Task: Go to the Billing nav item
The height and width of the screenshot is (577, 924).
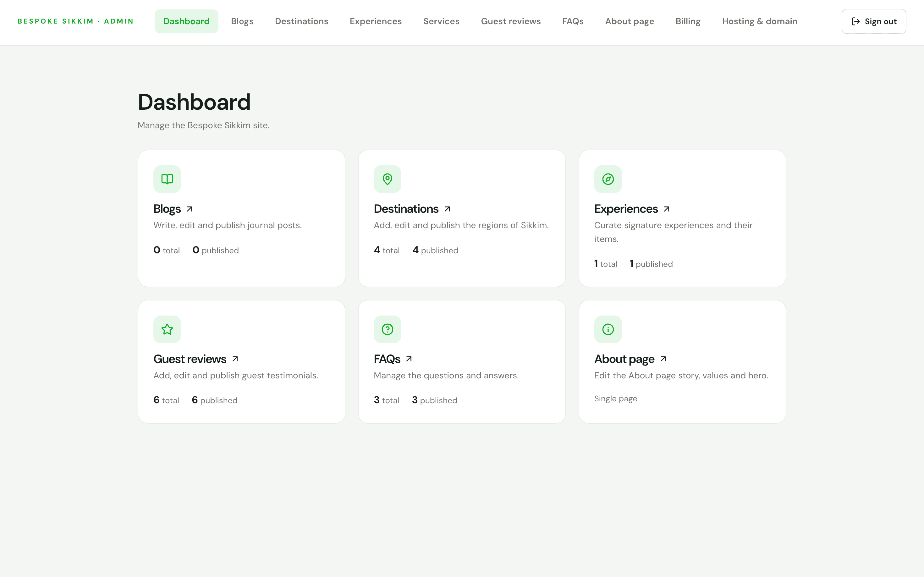Action: tap(688, 21)
